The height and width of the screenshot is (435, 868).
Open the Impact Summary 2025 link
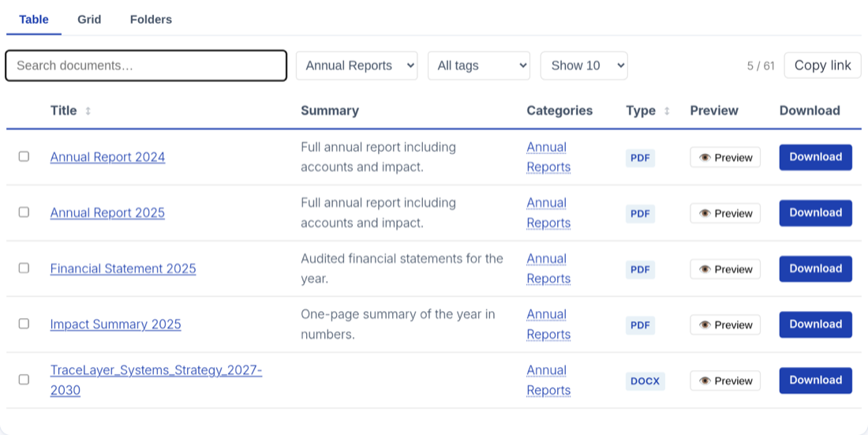116,324
